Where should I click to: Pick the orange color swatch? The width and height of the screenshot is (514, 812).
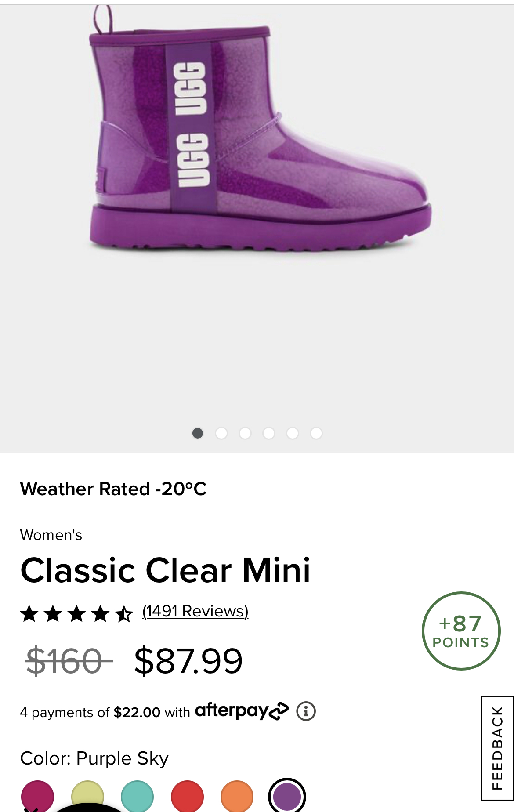click(237, 796)
